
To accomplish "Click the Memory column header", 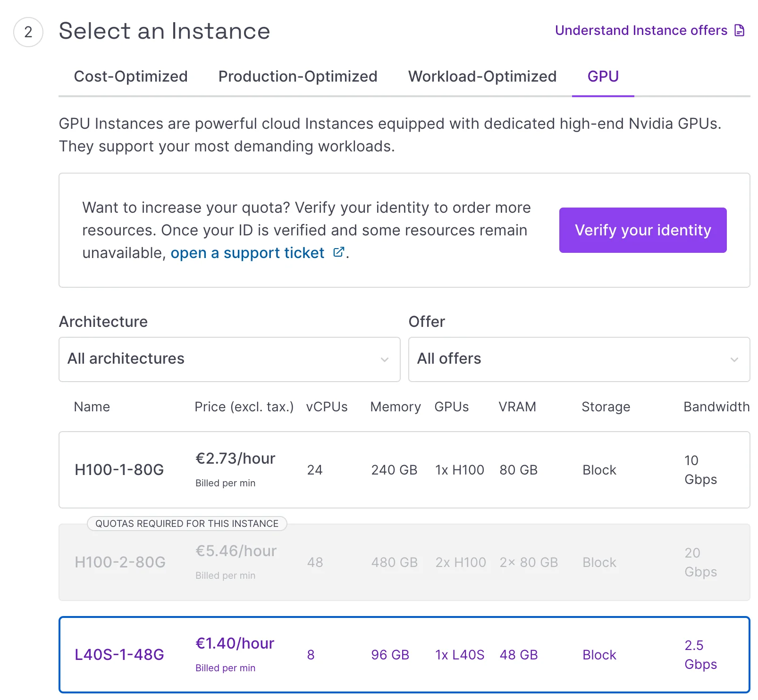I will coord(396,407).
